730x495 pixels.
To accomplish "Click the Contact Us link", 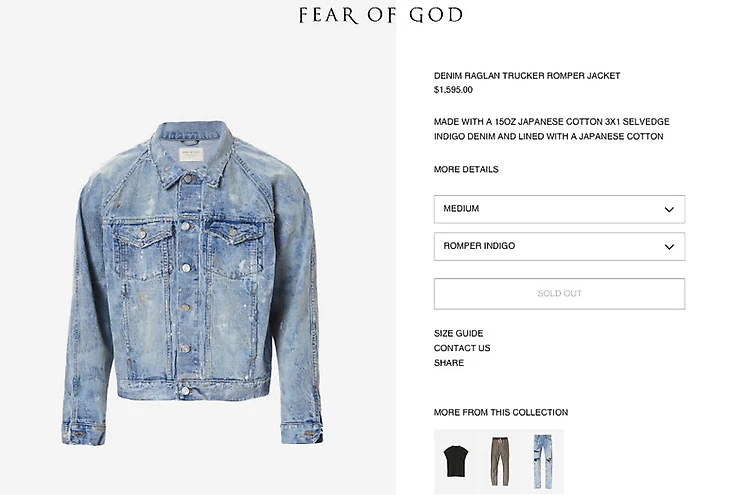I will 462,348.
